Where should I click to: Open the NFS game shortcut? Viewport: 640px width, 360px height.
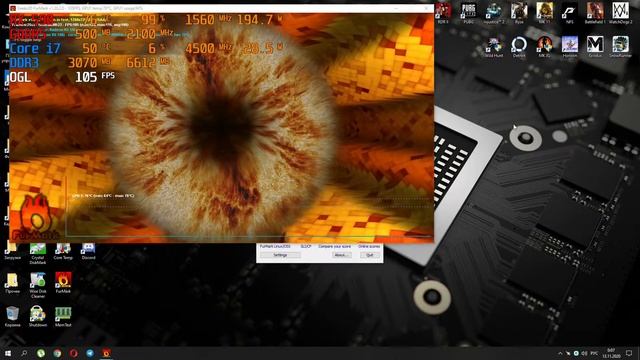570,13
